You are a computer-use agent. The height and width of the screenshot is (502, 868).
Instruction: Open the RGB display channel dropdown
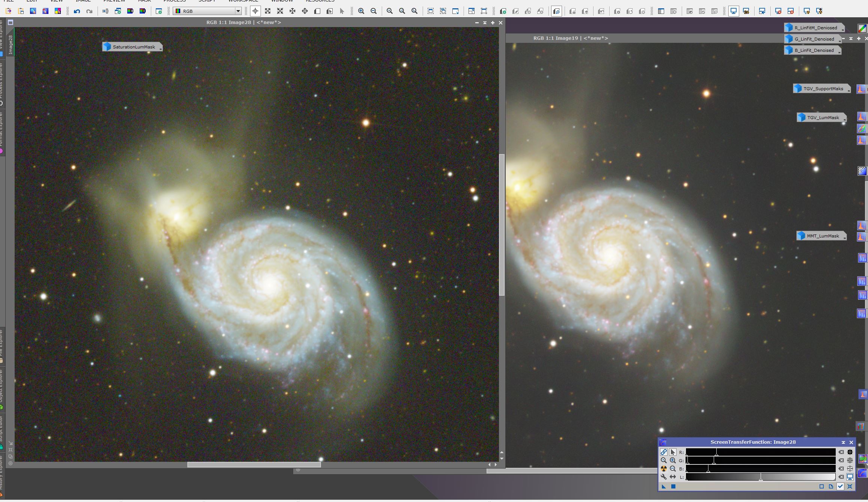[x=238, y=11]
